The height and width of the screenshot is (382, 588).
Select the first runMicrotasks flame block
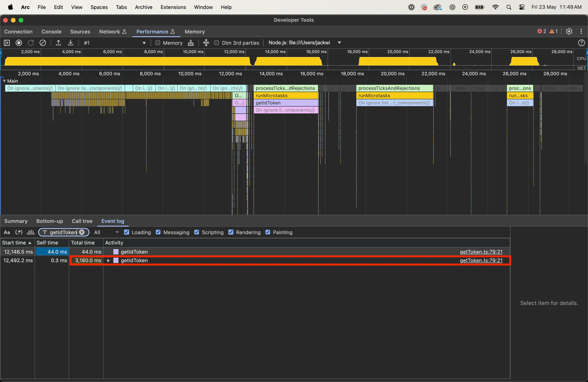coord(286,96)
